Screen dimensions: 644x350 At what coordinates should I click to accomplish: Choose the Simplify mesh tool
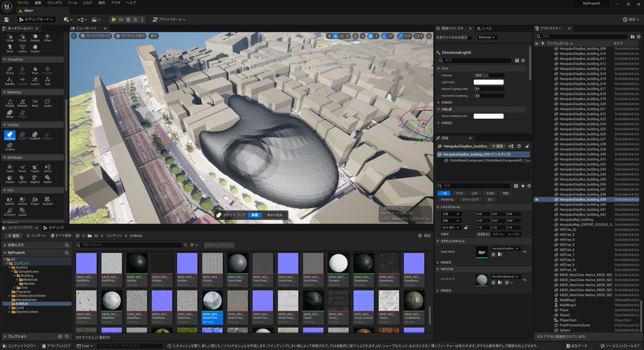click(10, 103)
